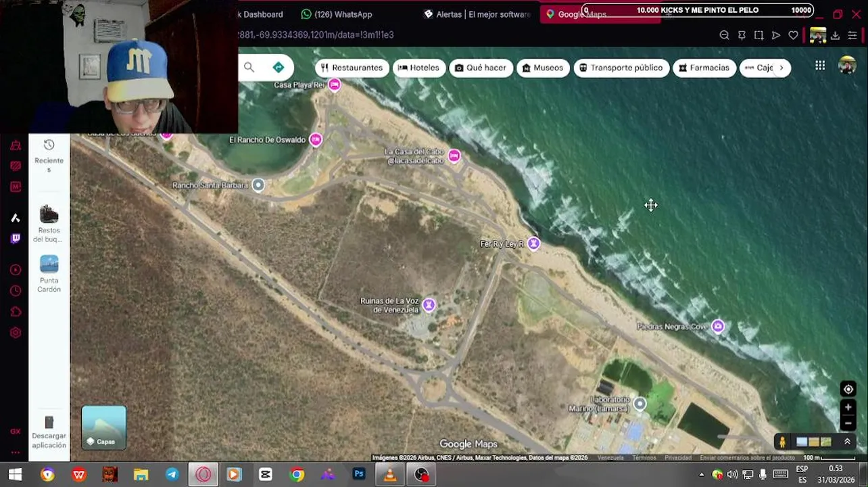Add page to bookmarks with heart icon
Viewport: 868px width, 487px height.
point(793,35)
